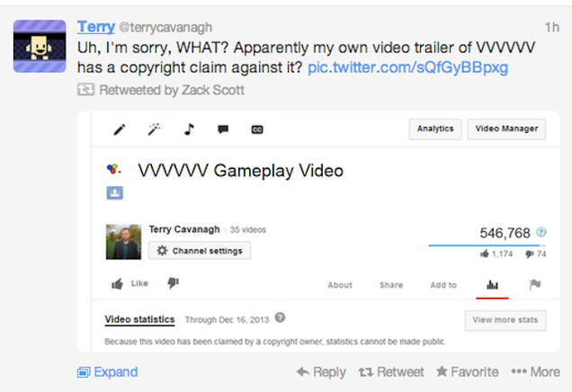Open the Video Manager button
The width and height of the screenshot is (572, 392).
click(506, 129)
